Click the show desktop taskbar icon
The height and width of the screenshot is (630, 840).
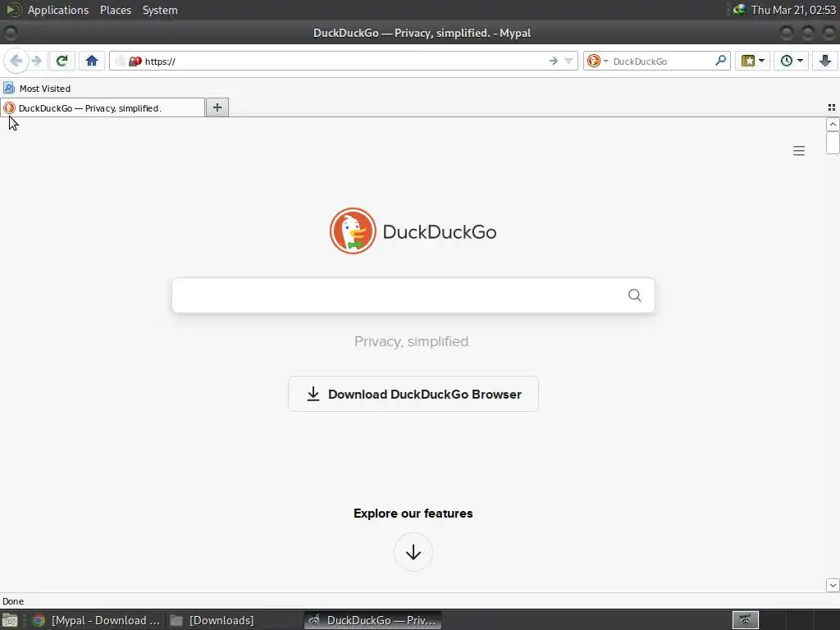[10, 620]
